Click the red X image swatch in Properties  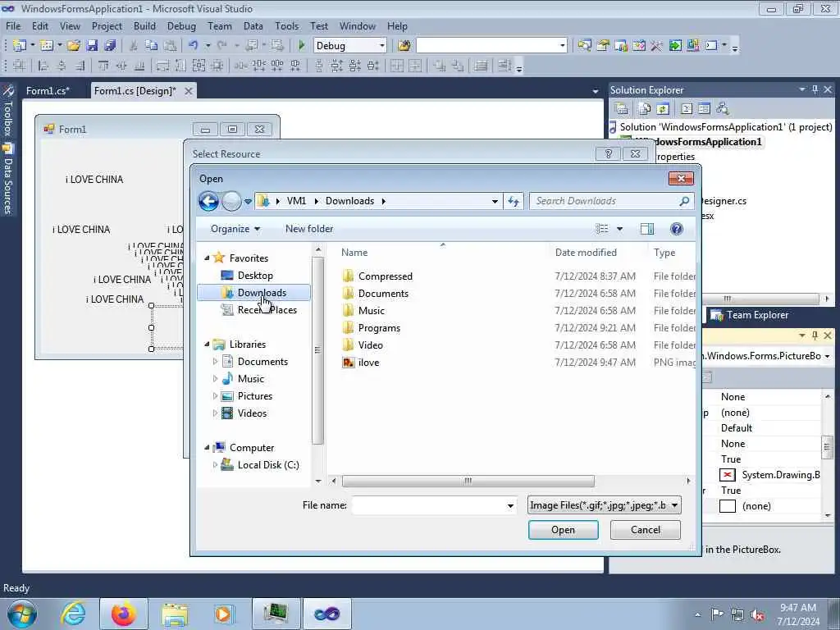pyautogui.click(x=727, y=475)
